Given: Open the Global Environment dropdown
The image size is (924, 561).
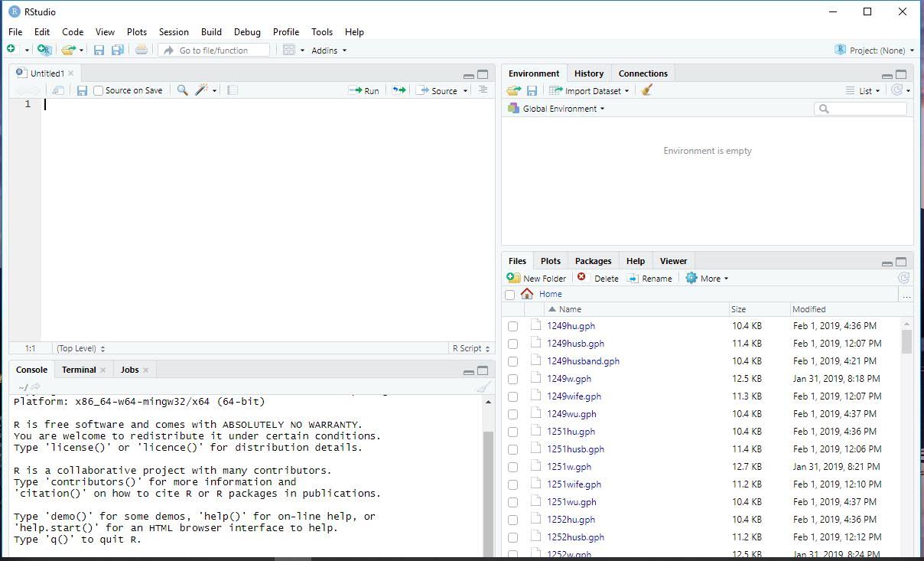Looking at the screenshot, I should click(x=556, y=109).
